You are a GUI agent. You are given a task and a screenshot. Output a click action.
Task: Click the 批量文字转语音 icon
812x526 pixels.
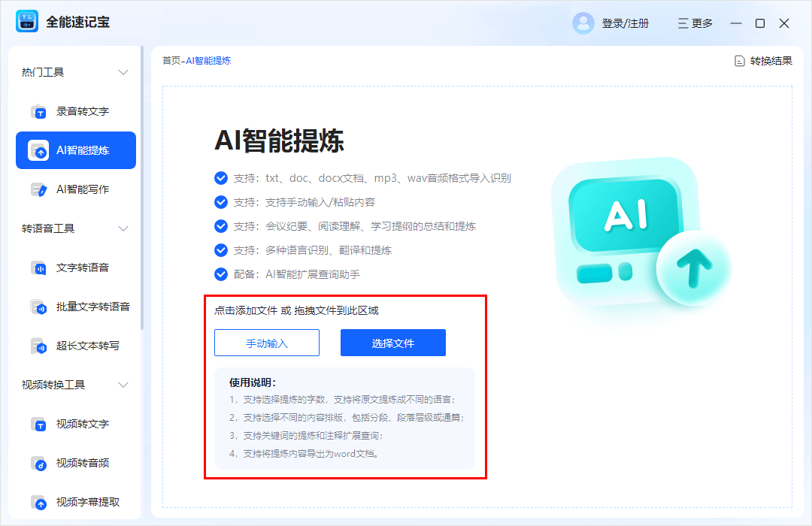coord(39,307)
